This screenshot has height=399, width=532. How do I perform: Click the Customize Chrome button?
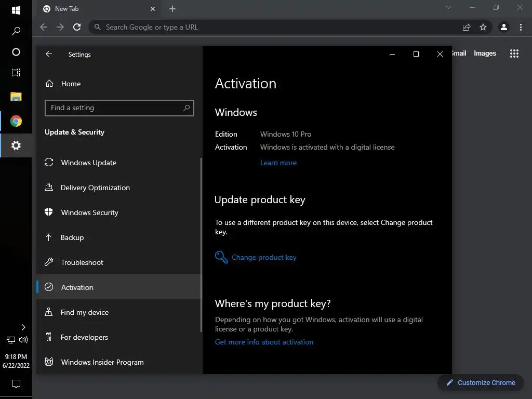(x=480, y=383)
